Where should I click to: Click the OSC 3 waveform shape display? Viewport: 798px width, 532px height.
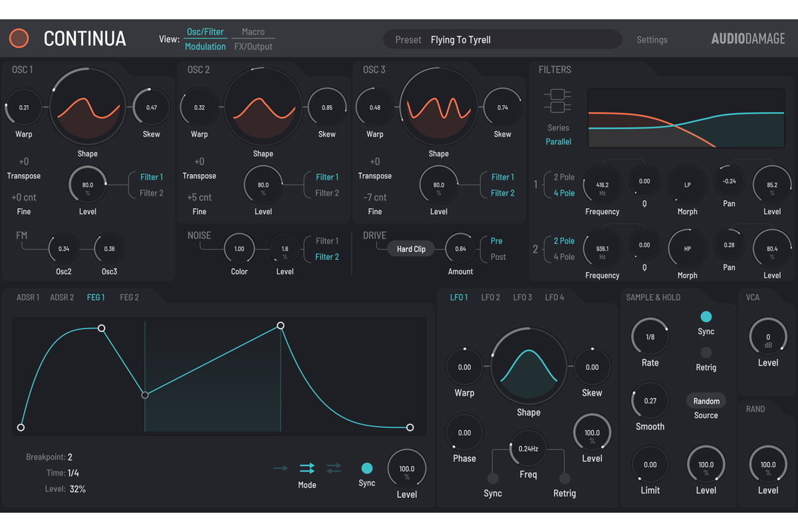[438, 106]
